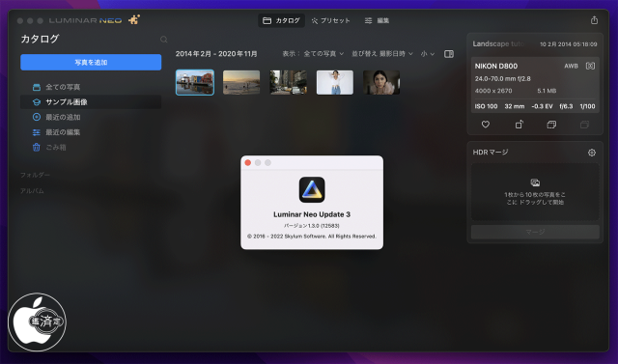Click the copy adjustments stacked icon
Image resolution: width=618 pixels, height=364 pixels.
(551, 125)
